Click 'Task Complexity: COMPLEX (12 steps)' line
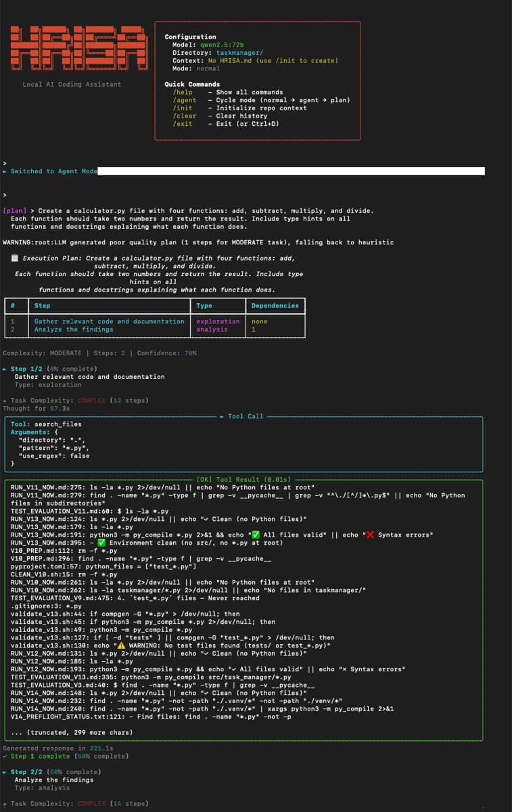The width and height of the screenshot is (512, 812). tap(75, 401)
